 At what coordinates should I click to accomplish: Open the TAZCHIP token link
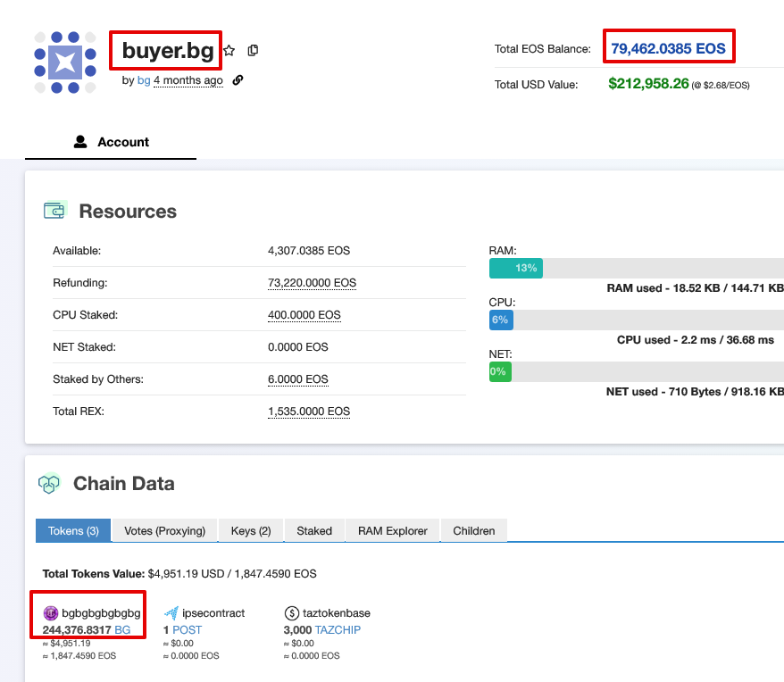point(338,629)
